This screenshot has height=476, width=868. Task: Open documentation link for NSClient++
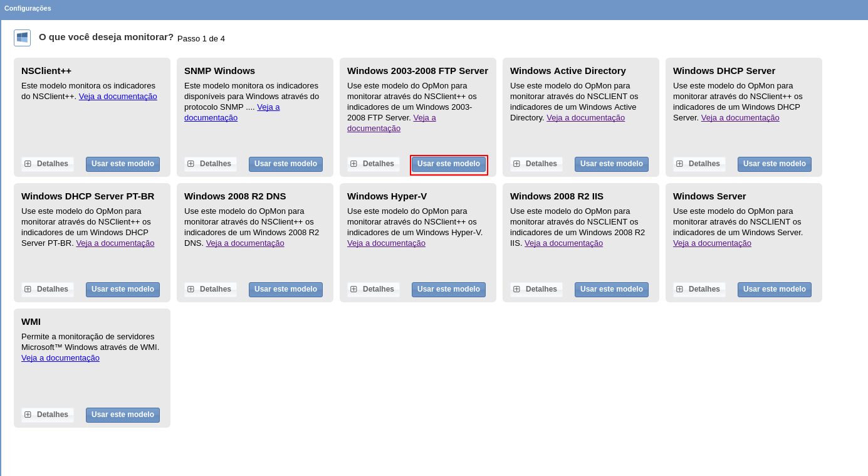coord(118,97)
